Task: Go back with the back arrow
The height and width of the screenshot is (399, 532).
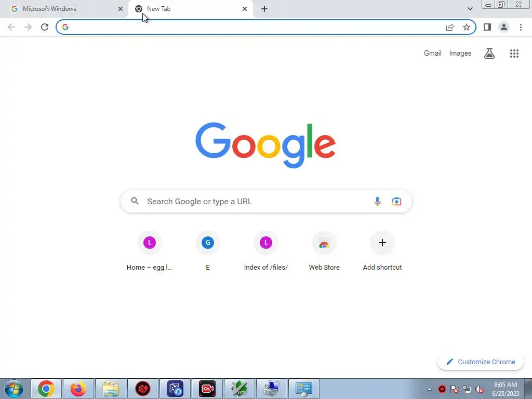Action: click(11, 27)
